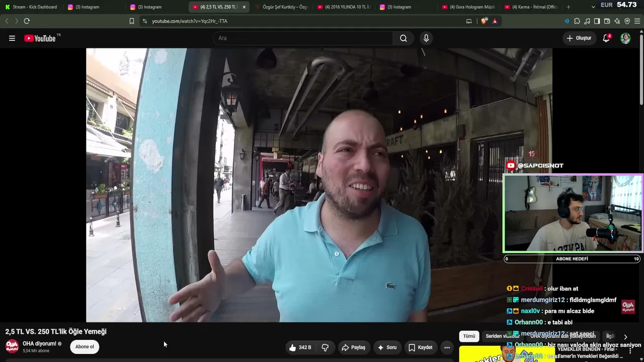Open the media music note control
The height and width of the screenshot is (362, 644).
pyautogui.click(x=587, y=21)
